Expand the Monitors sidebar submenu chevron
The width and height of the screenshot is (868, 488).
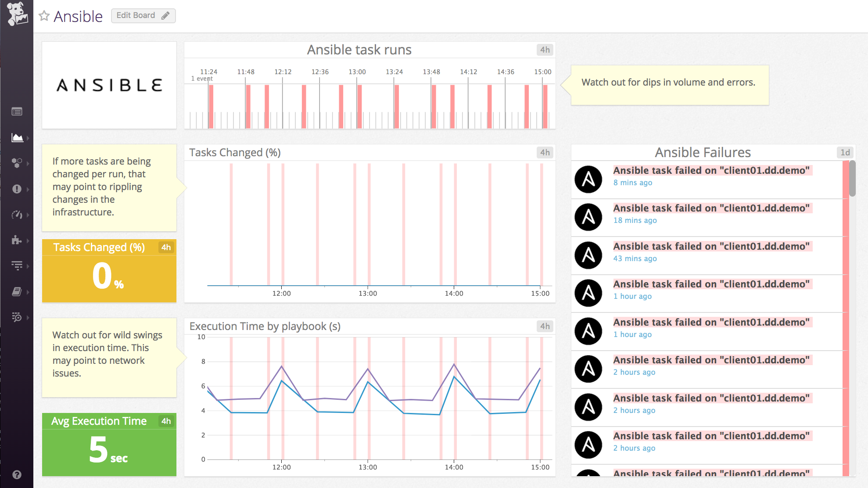27,190
